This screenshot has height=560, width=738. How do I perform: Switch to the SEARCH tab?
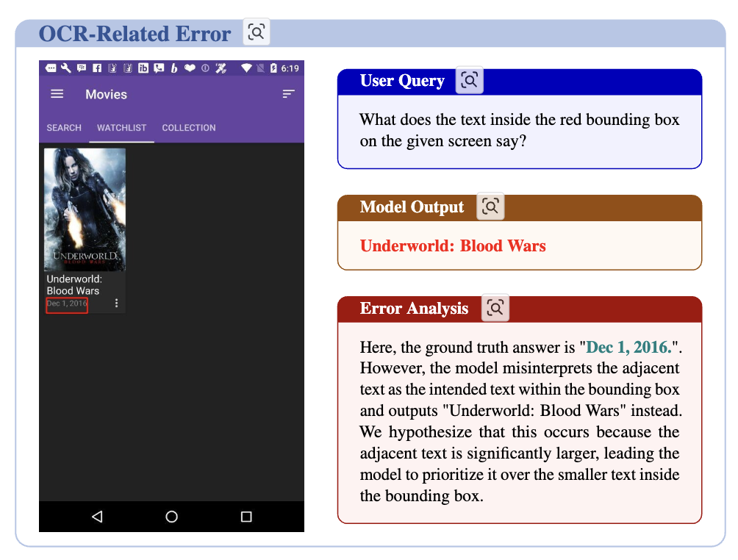pyautogui.click(x=64, y=128)
